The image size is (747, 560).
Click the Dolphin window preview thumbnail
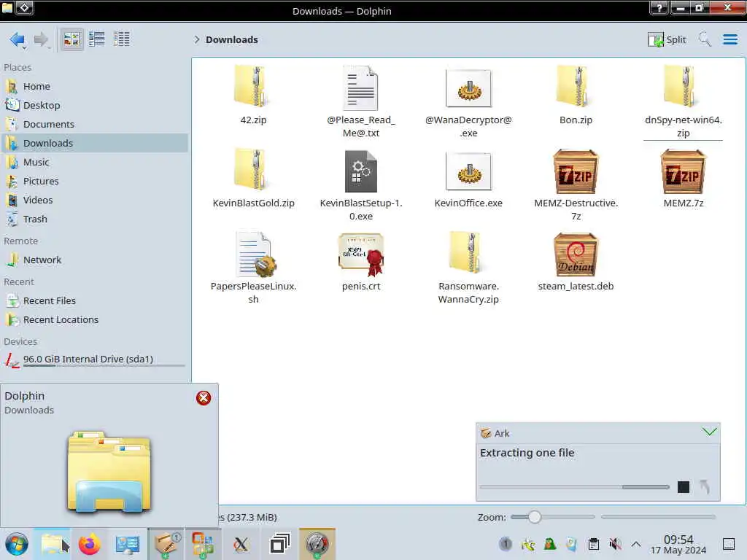[109, 472]
